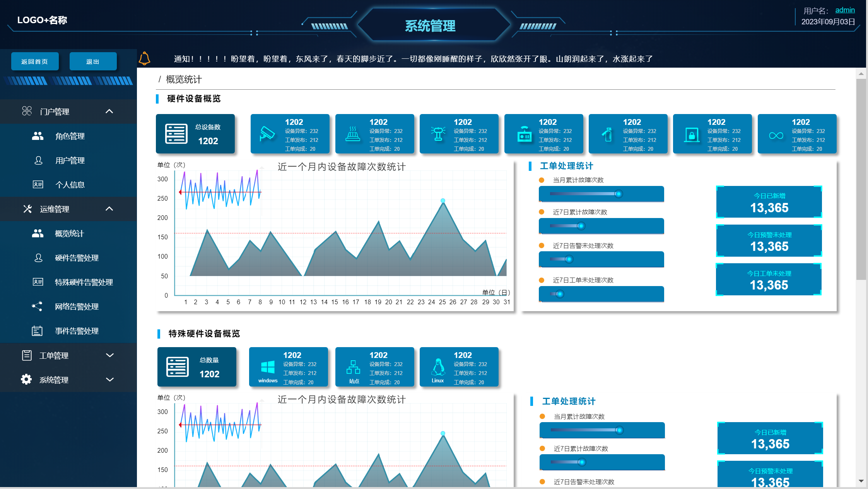Collapse the 门户管理 section chevron
Image resolution: width=868 pixels, height=489 pixels.
109,111
